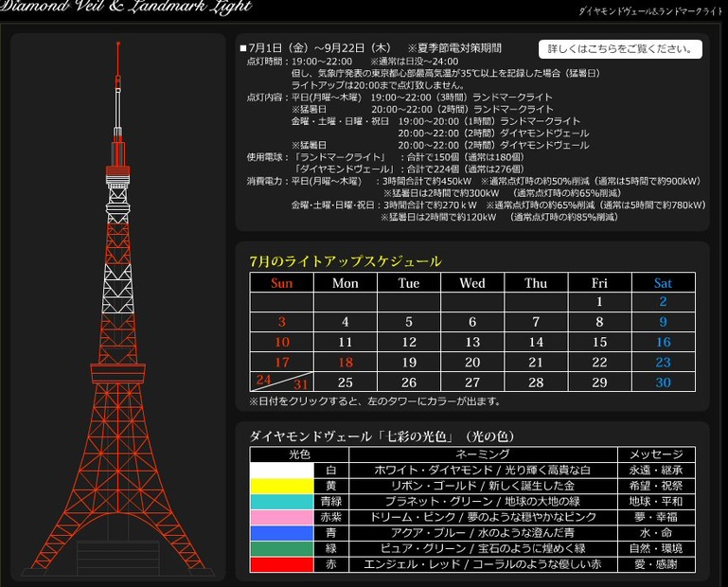Select date 27 in the calendar
The height and width of the screenshot is (587, 728).
(x=472, y=382)
